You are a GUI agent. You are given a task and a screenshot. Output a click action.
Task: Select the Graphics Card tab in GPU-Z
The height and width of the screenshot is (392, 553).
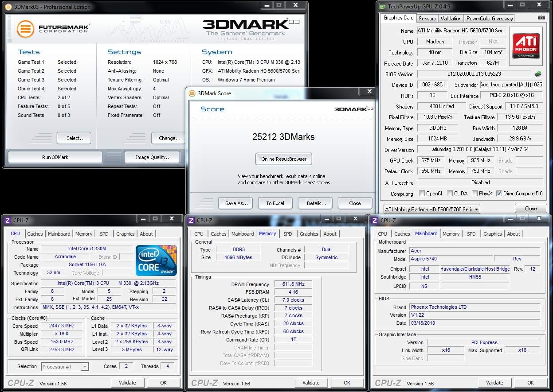click(x=398, y=18)
